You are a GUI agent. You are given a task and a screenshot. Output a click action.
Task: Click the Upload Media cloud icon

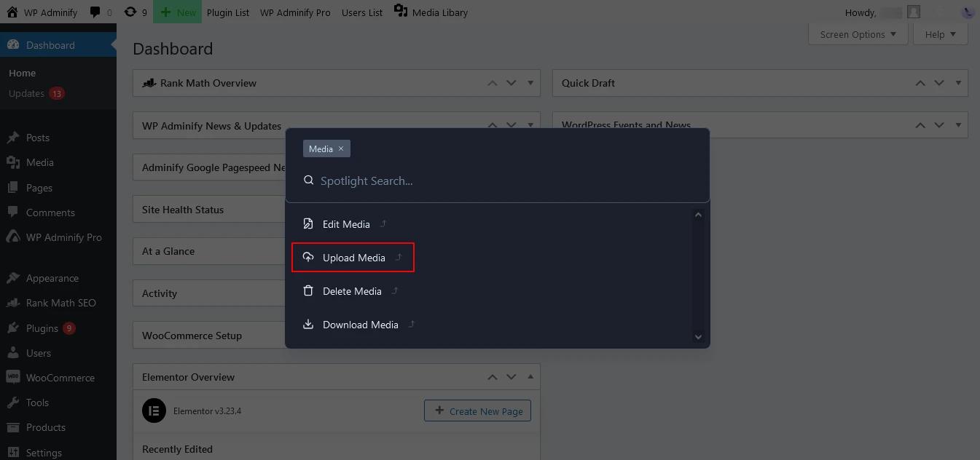[308, 258]
